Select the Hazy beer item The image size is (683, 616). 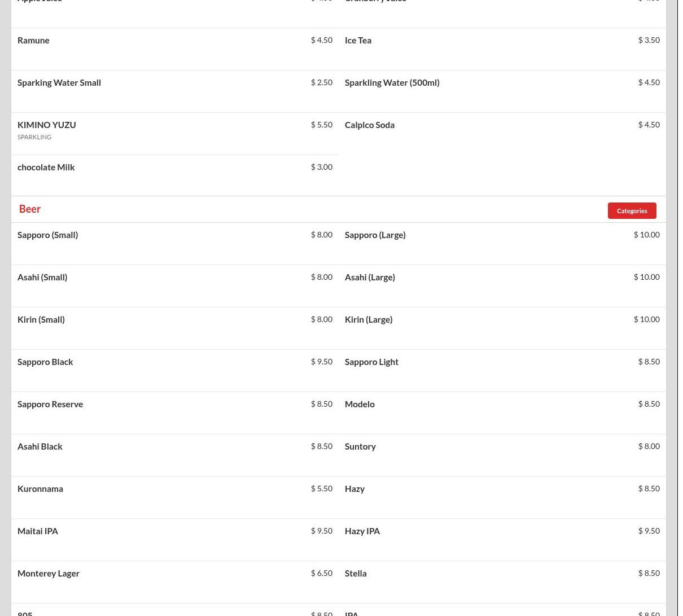point(354,489)
